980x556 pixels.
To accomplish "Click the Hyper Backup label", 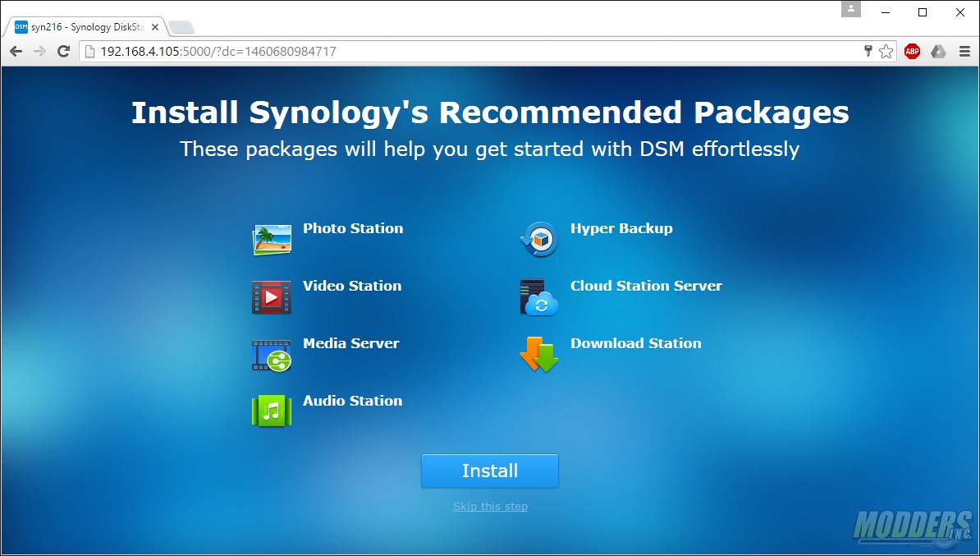I will pos(622,228).
